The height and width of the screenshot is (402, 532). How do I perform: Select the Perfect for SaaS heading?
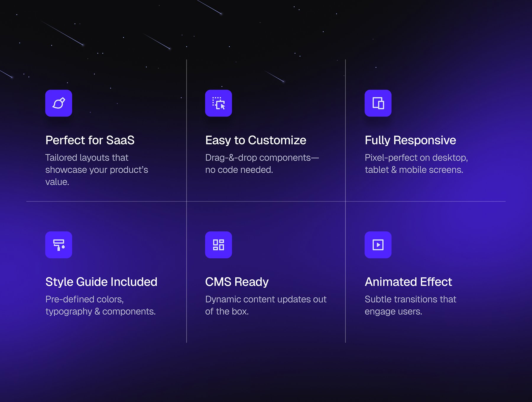tap(90, 140)
